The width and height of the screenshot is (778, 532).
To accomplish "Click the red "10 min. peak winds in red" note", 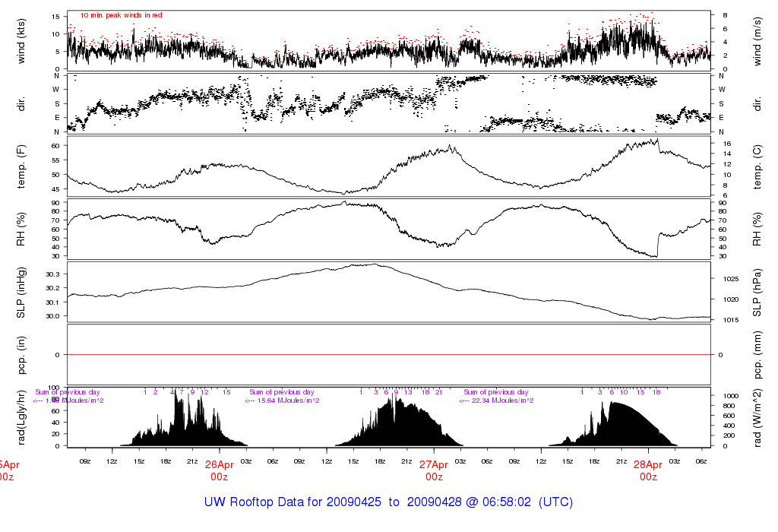I will pos(121,15).
